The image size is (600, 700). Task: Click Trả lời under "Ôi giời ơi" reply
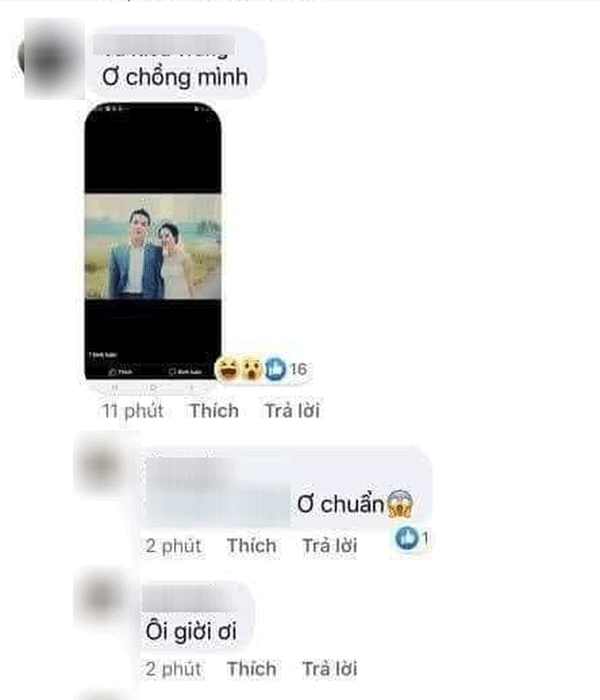click(x=330, y=669)
